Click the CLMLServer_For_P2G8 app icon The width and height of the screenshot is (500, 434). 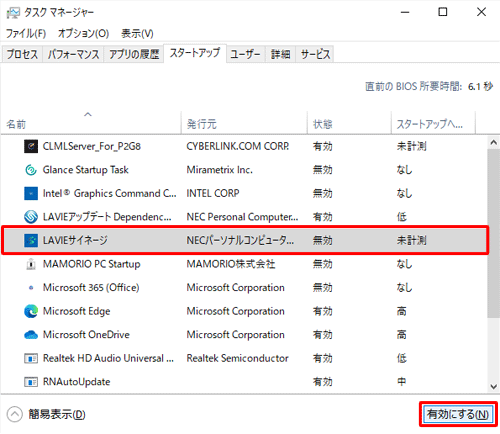click(31, 146)
